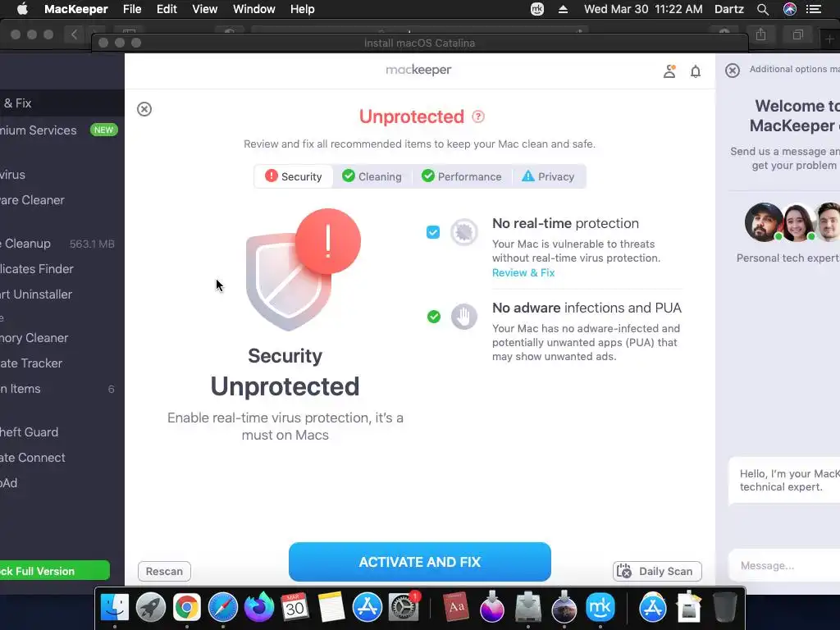Open Finder from the Dock
The width and height of the screenshot is (840, 630).
point(115,607)
